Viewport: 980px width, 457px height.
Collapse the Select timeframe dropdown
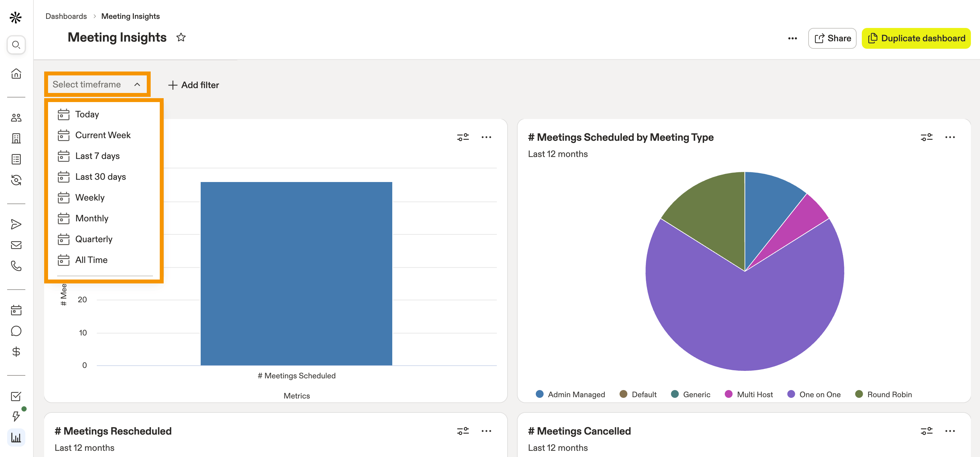pyautogui.click(x=97, y=84)
